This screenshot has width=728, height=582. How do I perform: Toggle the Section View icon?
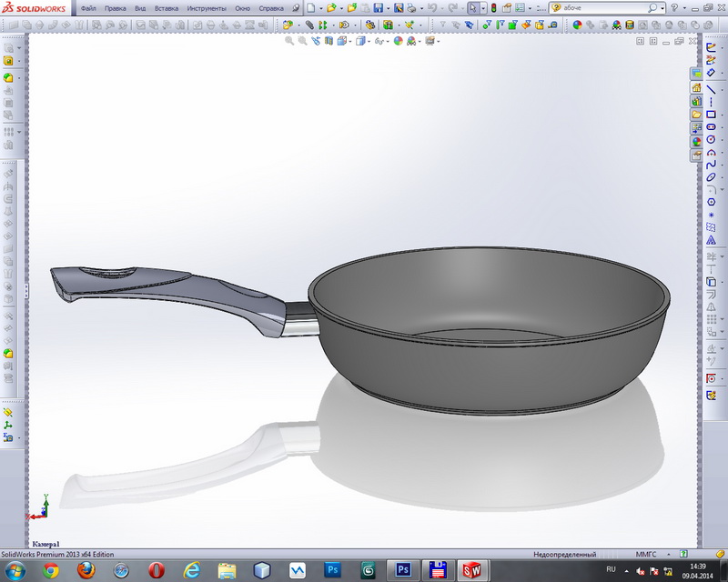(329, 41)
